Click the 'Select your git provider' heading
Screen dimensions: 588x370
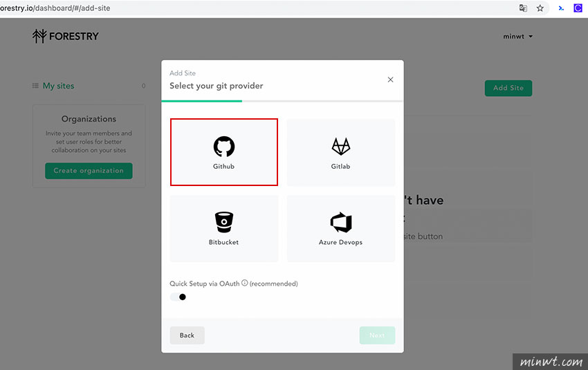click(x=217, y=86)
